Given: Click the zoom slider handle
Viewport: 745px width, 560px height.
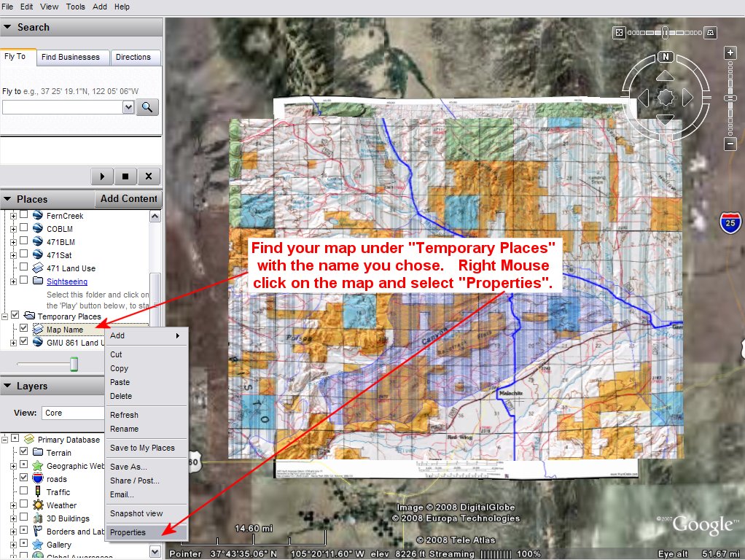Looking at the screenshot, I should pos(730,98).
